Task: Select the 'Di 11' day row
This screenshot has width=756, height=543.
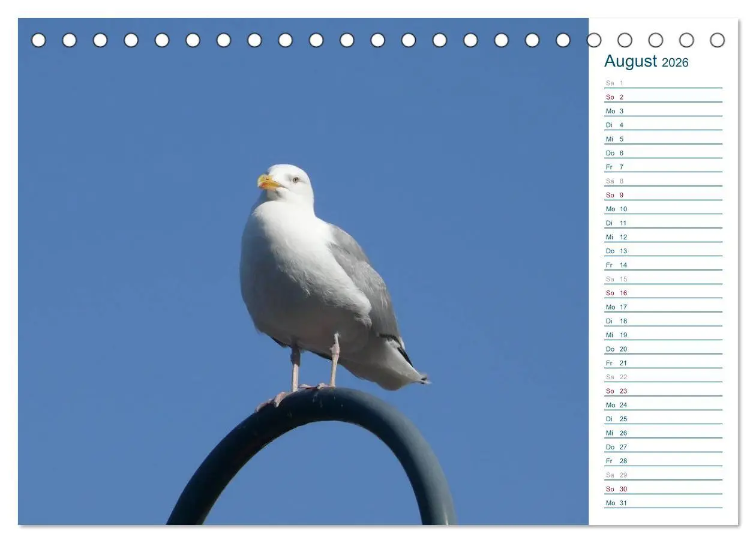Action: [x=663, y=223]
